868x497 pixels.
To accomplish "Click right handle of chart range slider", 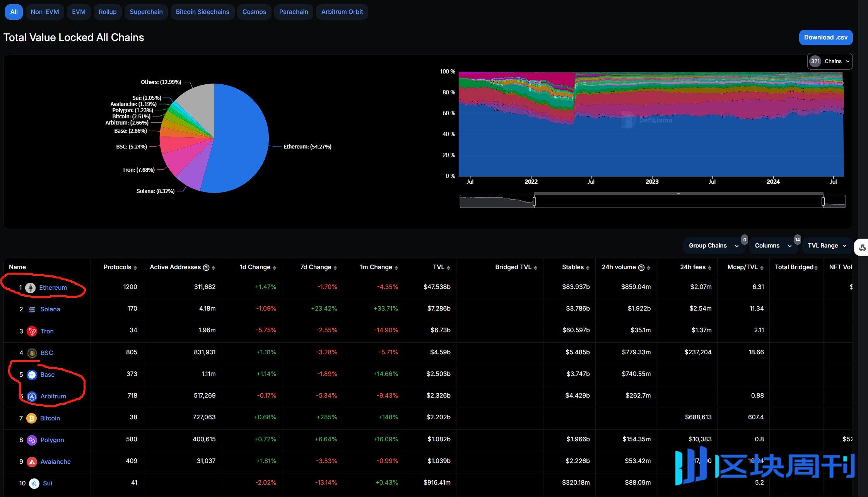I will [x=823, y=202].
